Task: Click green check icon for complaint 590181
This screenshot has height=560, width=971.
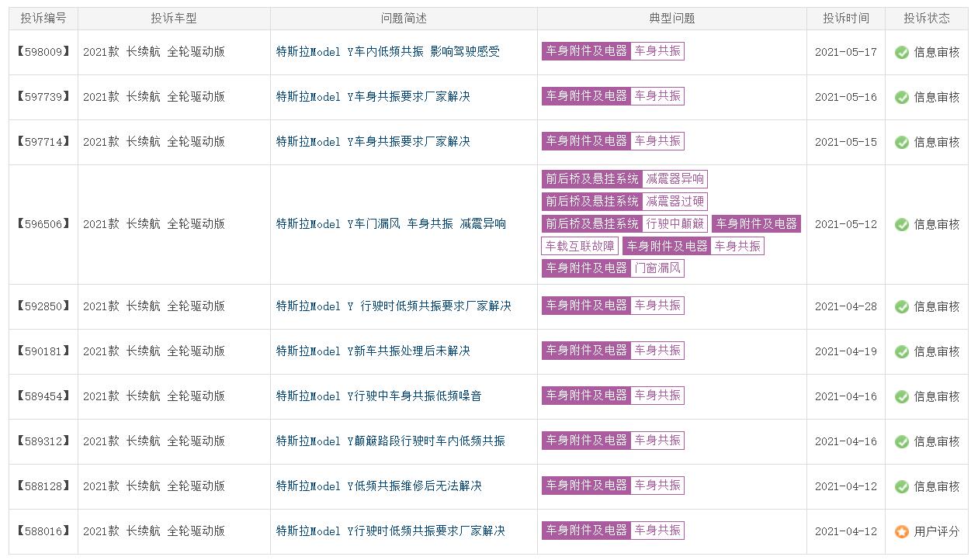Action: coord(901,352)
